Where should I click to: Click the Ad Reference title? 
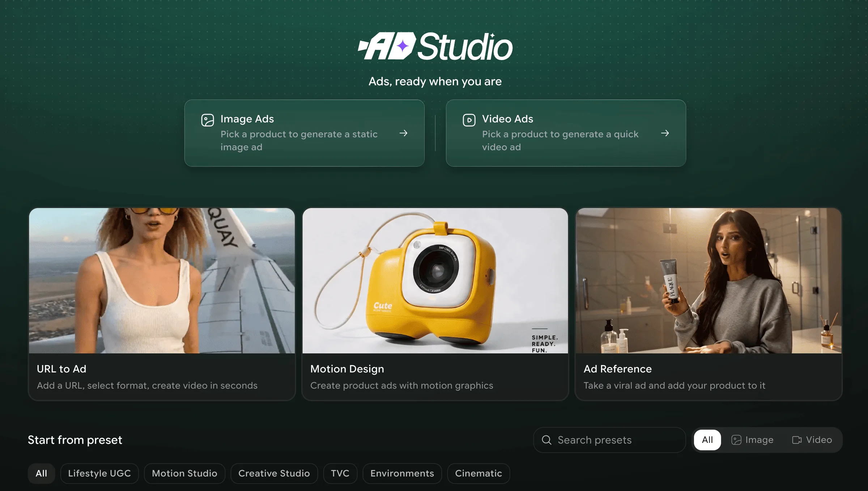tap(618, 369)
